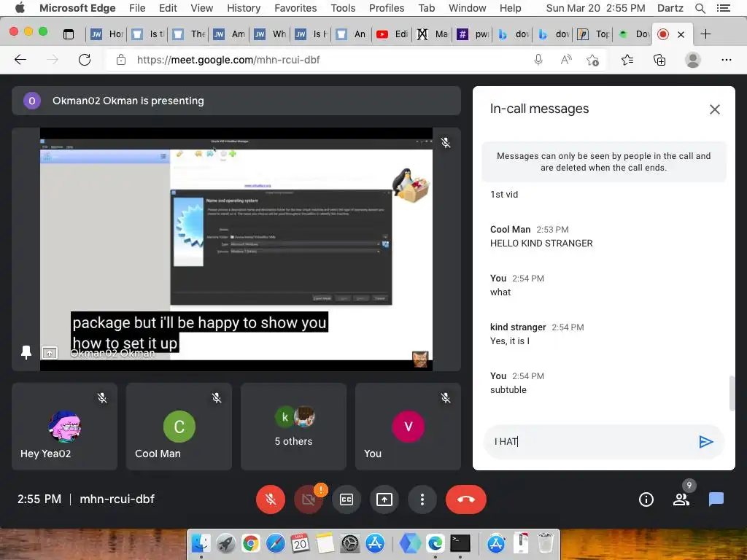The height and width of the screenshot is (560, 747).
Task: Open Edge settings and more menu
Action: 726,60
